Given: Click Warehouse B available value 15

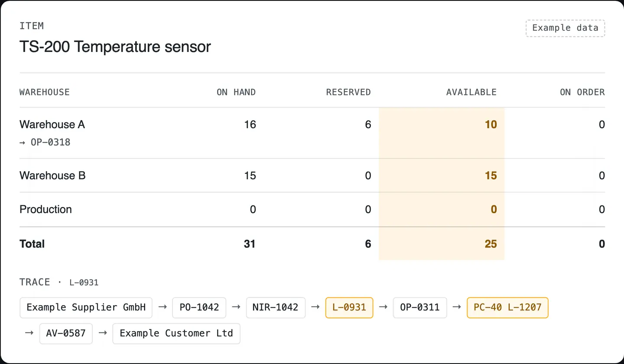Looking at the screenshot, I should tap(491, 175).
